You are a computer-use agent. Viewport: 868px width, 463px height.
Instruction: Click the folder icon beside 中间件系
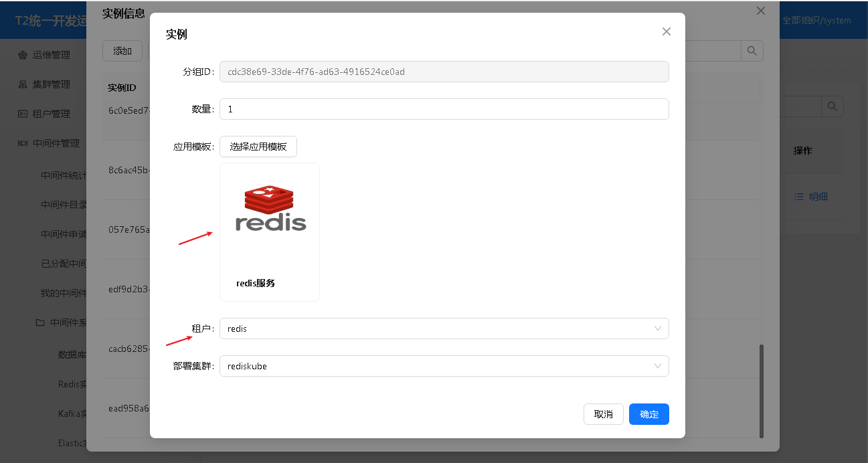point(40,322)
